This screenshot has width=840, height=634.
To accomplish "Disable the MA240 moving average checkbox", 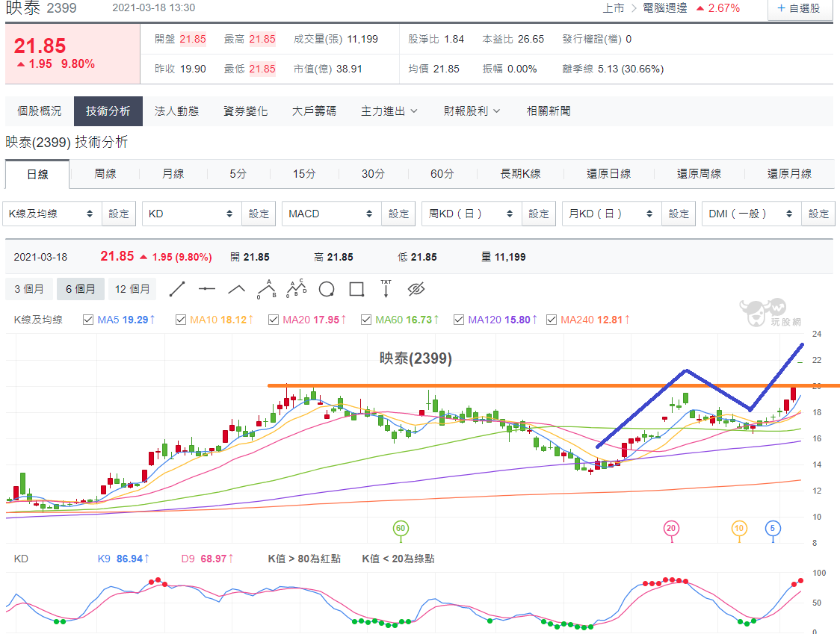I will pyautogui.click(x=552, y=320).
